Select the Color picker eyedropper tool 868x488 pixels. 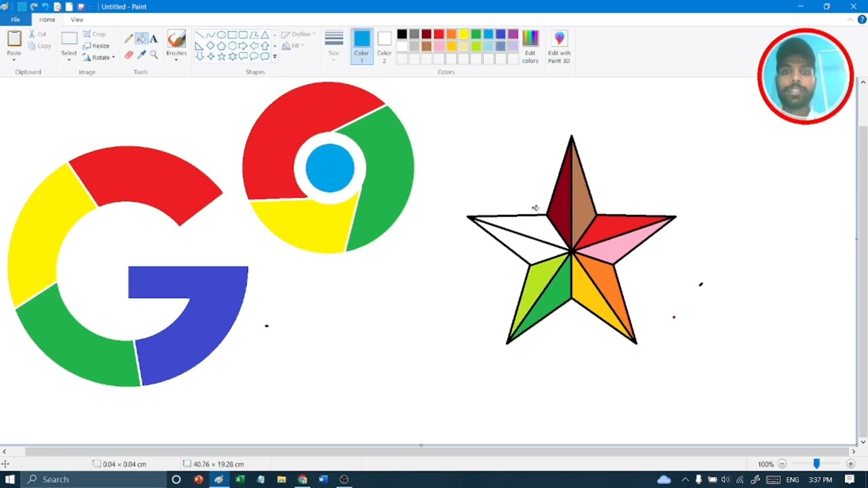[x=141, y=54]
